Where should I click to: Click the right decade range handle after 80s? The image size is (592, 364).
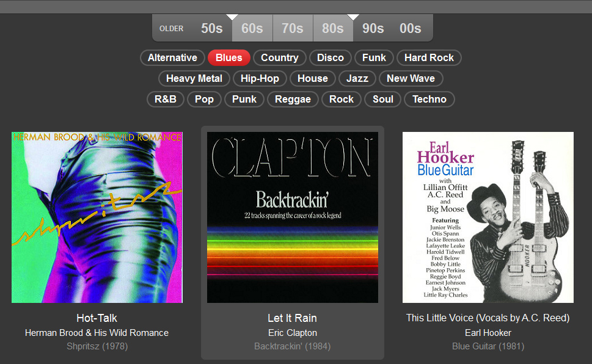click(x=353, y=17)
